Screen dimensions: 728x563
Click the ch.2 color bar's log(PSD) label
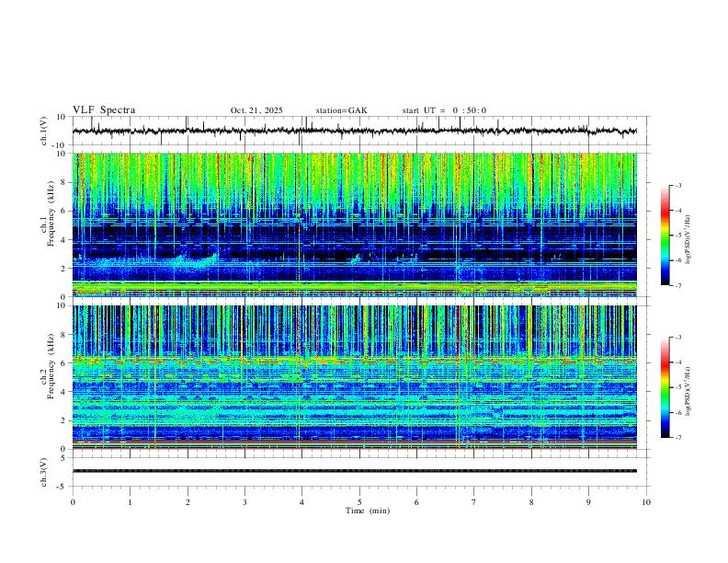tap(688, 391)
